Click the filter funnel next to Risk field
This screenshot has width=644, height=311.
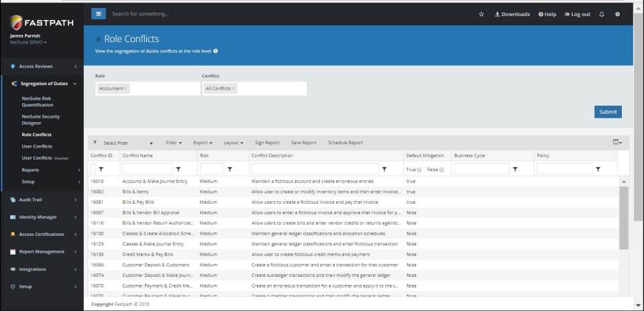click(x=230, y=169)
